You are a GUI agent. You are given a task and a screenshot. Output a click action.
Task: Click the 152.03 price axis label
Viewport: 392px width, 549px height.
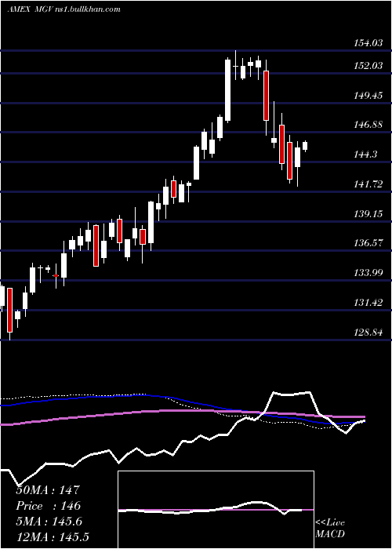coord(367,65)
